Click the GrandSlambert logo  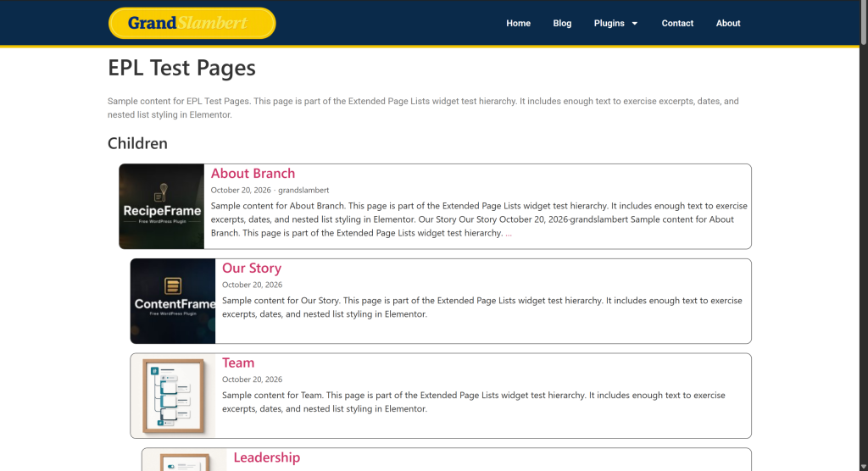[192, 23]
